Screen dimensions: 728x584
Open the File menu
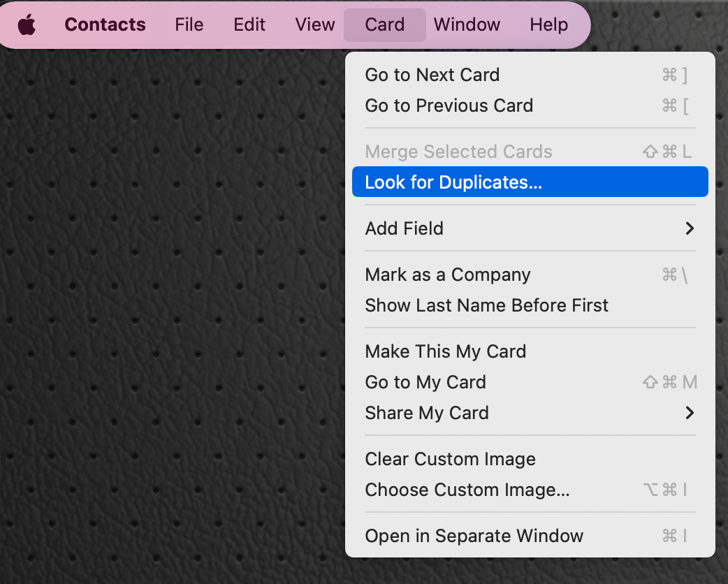click(189, 25)
